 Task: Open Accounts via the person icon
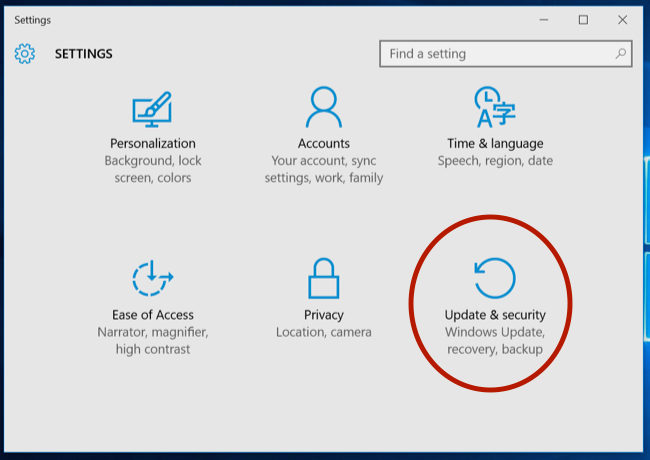click(x=324, y=108)
